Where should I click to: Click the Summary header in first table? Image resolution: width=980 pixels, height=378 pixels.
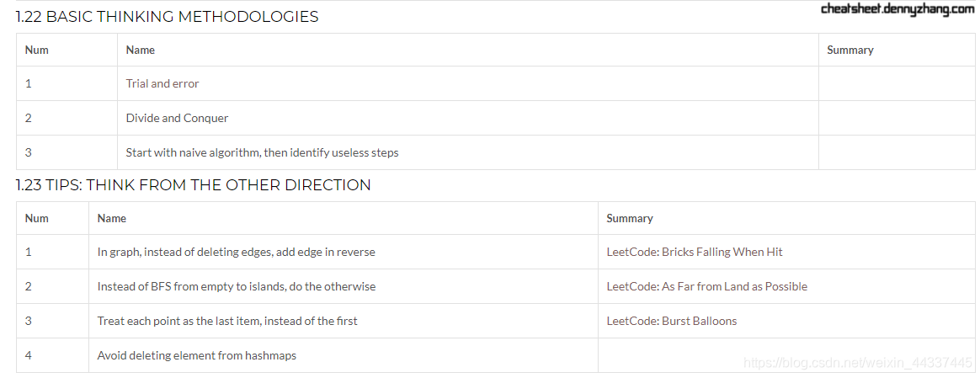pos(850,50)
